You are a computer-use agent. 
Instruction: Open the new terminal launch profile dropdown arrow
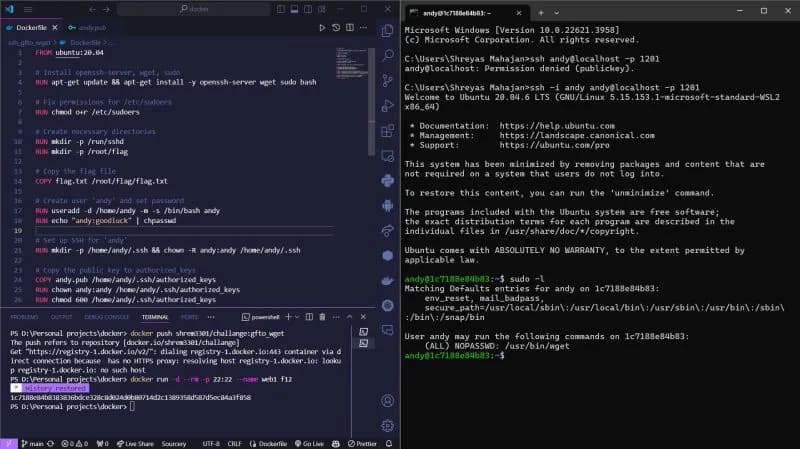(297, 317)
